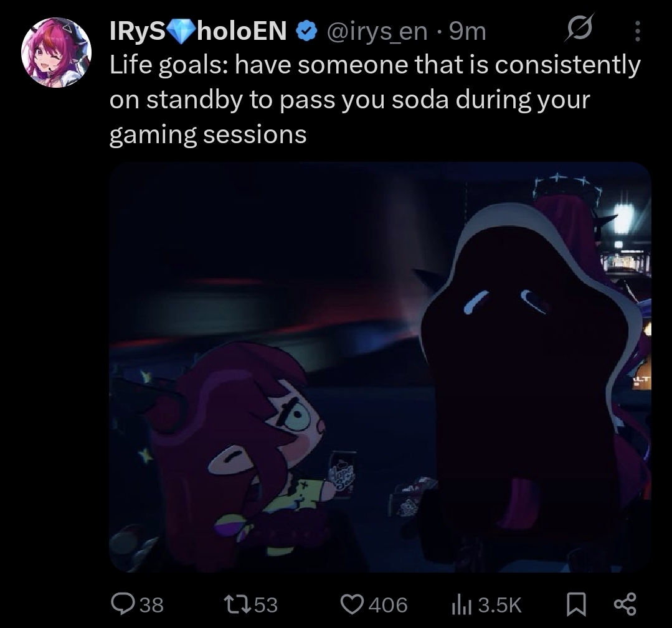Click the IRyS holoEN display name
This screenshot has height=628, width=672.
pyautogui.click(x=199, y=32)
